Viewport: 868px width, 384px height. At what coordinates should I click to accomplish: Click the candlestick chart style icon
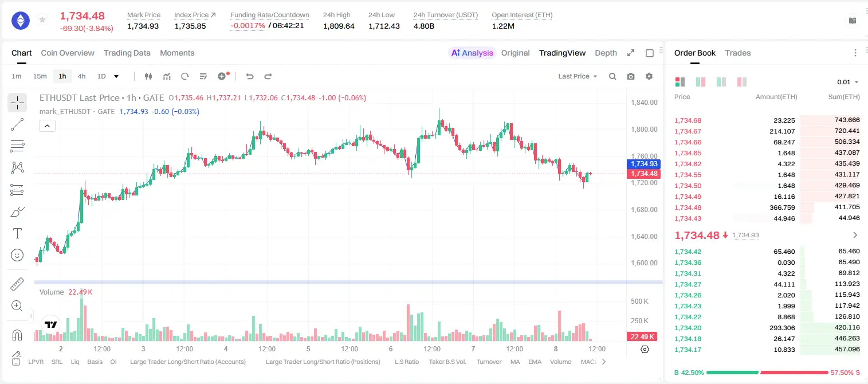click(x=148, y=76)
